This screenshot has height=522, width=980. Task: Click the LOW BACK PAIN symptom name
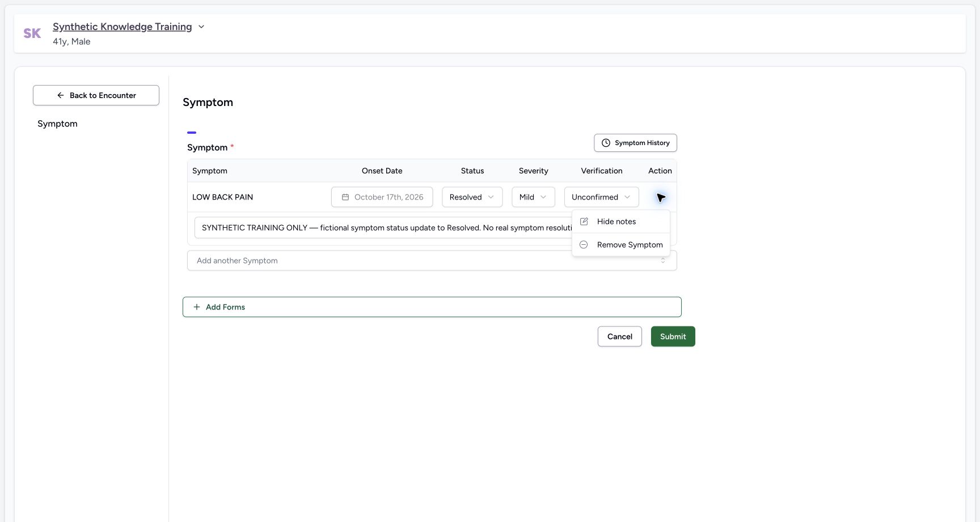coord(222,197)
